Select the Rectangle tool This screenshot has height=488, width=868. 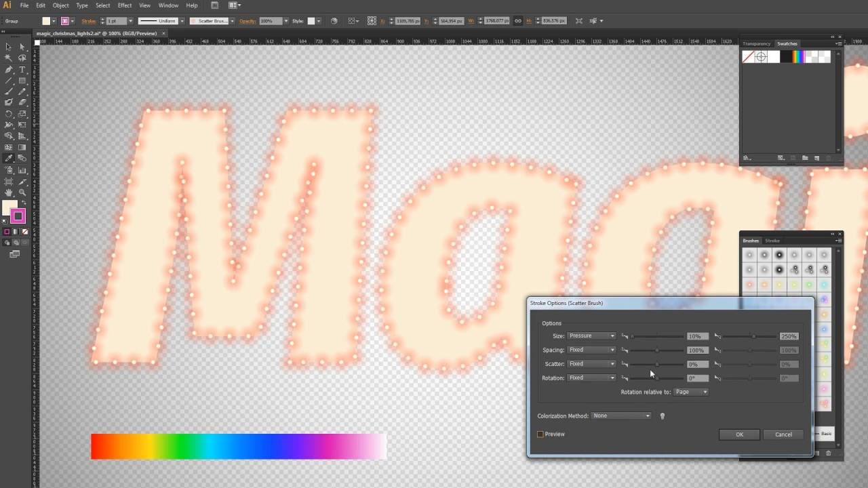click(22, 80)
